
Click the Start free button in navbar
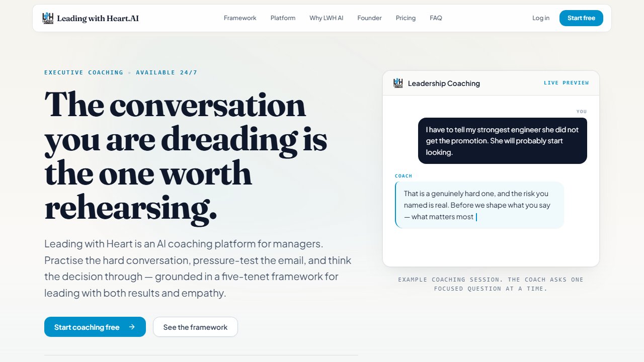(581, 18)
